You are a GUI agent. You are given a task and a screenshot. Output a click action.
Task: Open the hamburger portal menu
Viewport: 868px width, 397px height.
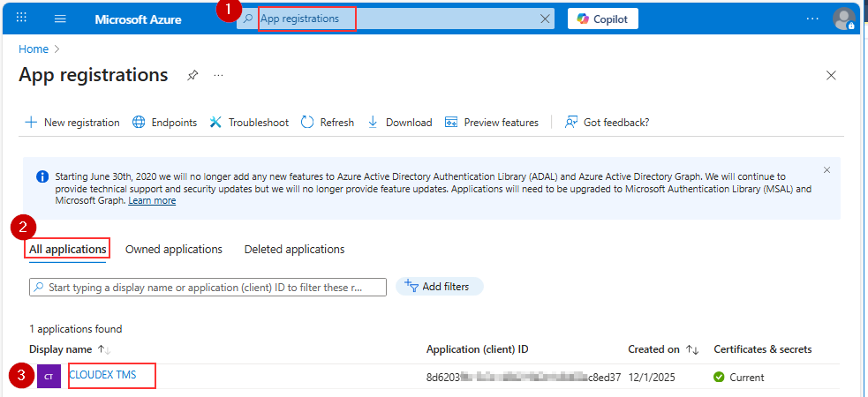[60, 19]
